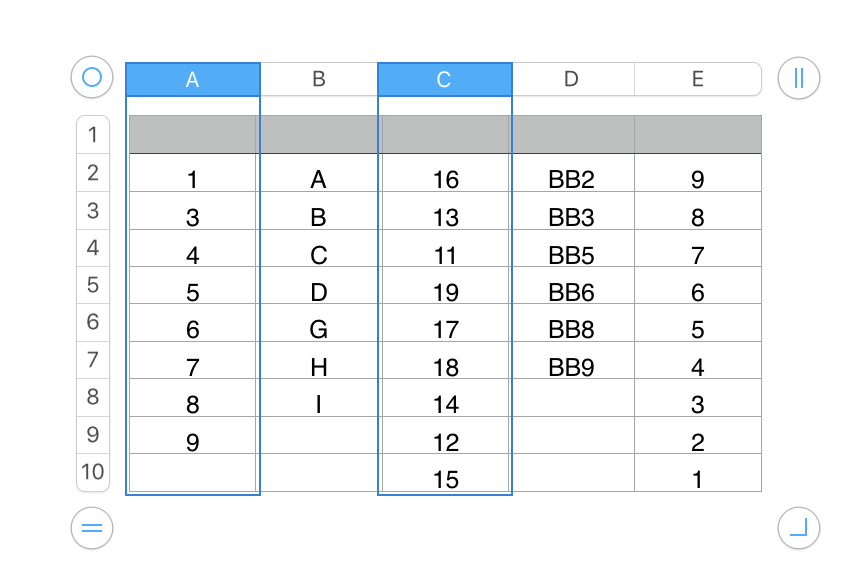Screen dimensions: 848x588
Task: Select column B header
Action: click(x=319, y=80)
